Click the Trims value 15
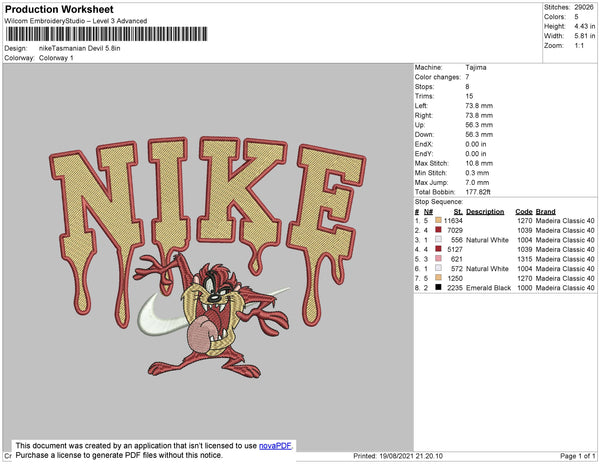 point(470,96)
